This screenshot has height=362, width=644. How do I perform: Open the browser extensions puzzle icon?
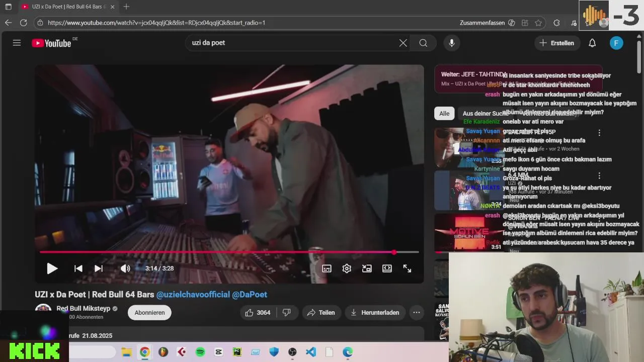556,23
